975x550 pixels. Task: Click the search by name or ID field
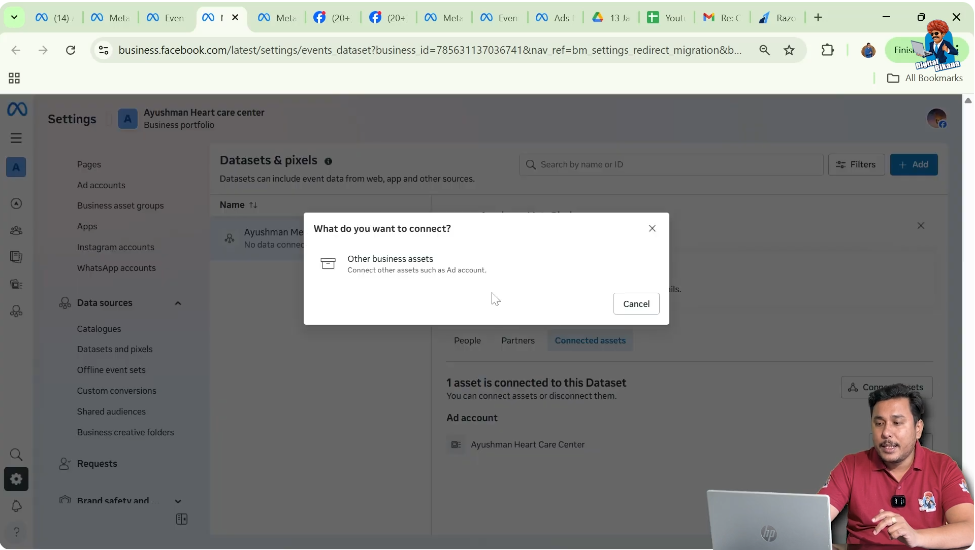671,165
